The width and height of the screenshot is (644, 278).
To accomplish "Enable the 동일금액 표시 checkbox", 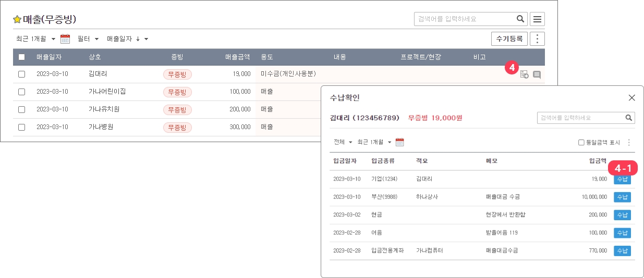I will [x=581, y=142].
